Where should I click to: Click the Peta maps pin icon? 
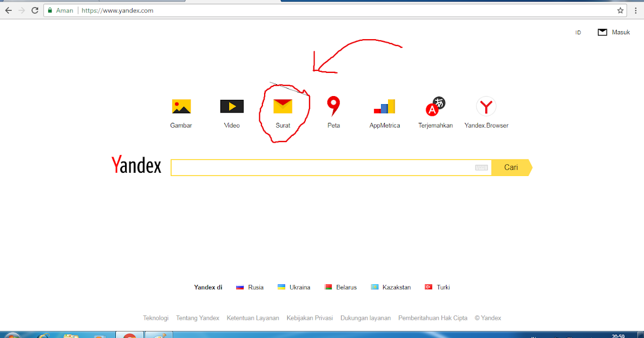(x=333, y=106)
